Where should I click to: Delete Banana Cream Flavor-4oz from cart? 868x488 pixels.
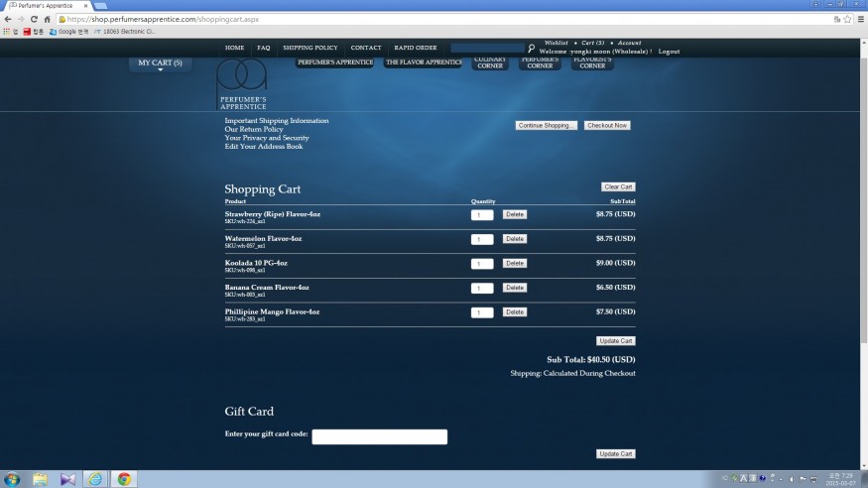[x=514, y=288]
